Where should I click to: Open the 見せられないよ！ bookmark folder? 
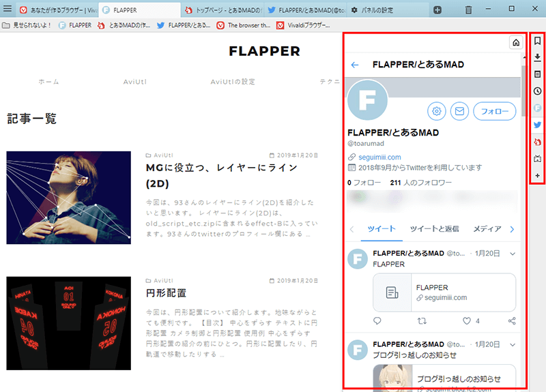(x=27, y=25)
